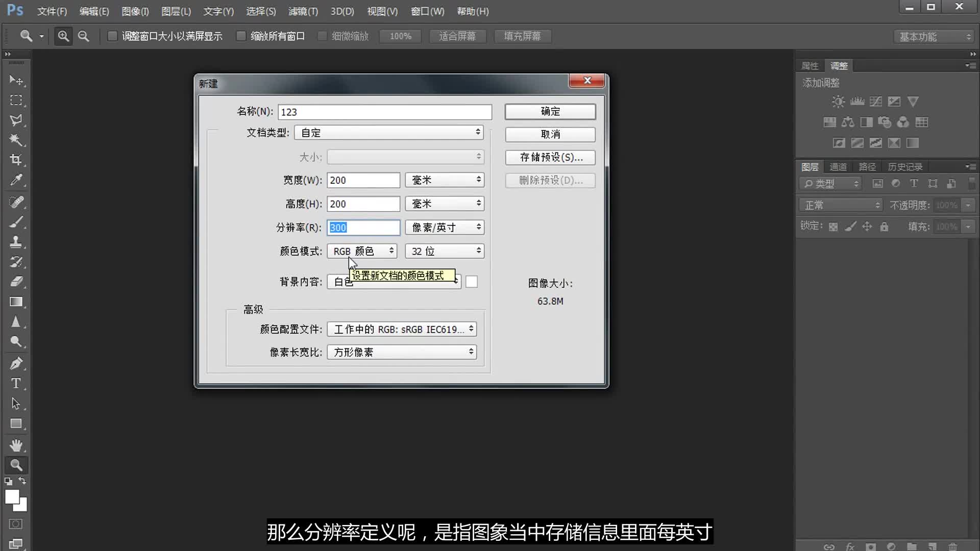
Task: Select the Magic Wand tool
Action: (x=16, y=140)
